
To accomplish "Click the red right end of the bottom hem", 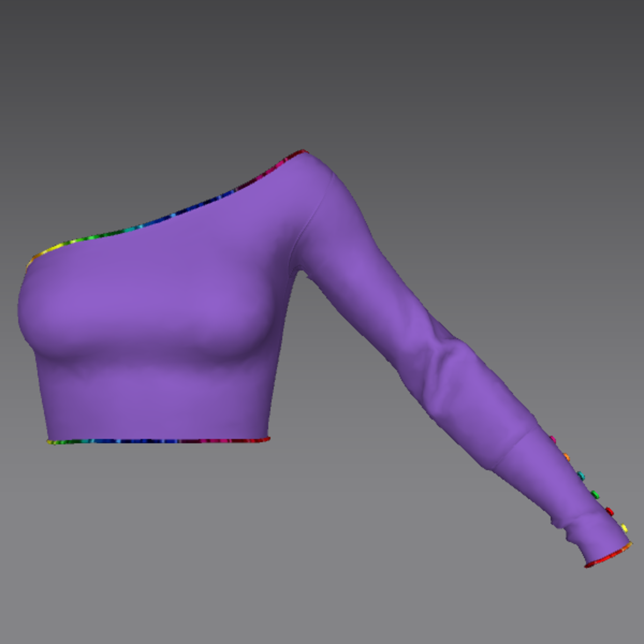I will [x=264, y=440].
